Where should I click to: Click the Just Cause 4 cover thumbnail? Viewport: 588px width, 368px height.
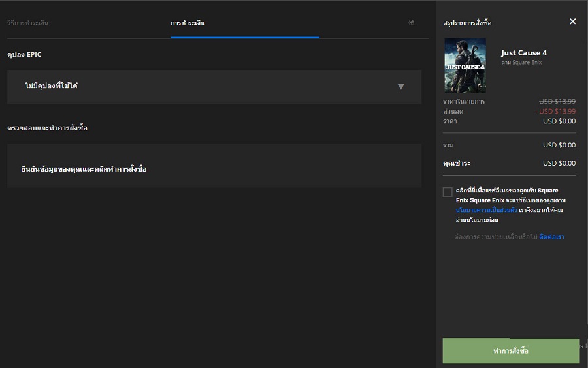pos(465,65)
